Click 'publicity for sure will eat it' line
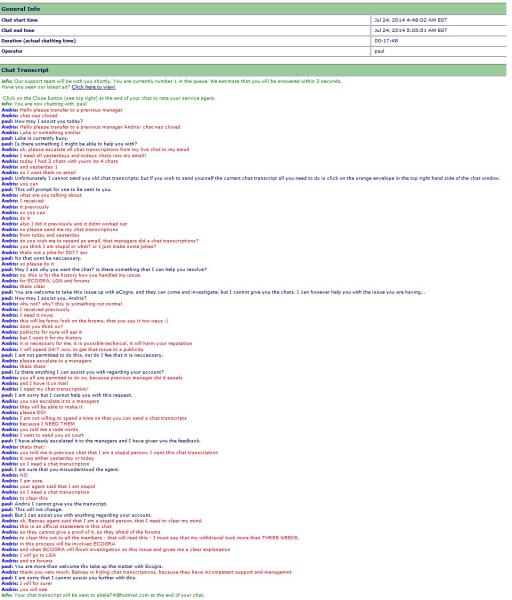Viewport: 512px width, 600px height. click(42, 332)
